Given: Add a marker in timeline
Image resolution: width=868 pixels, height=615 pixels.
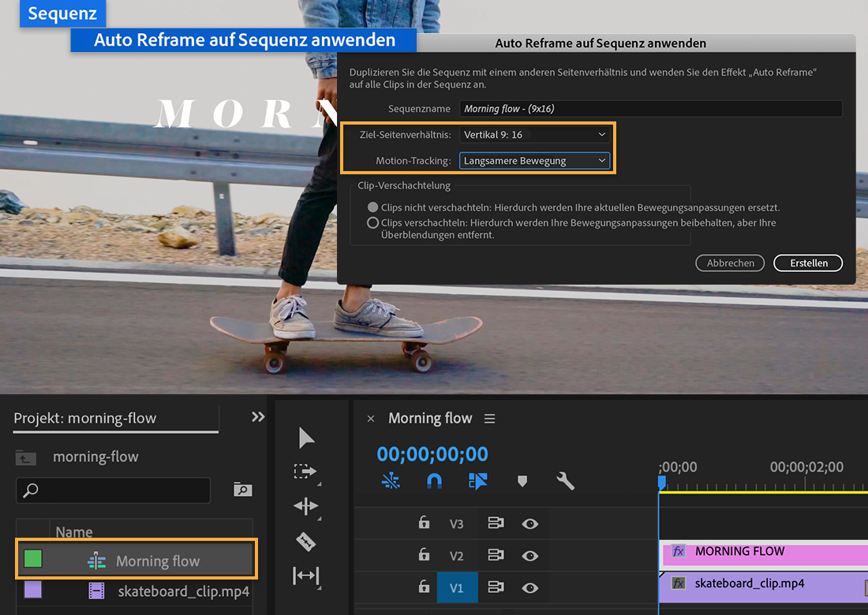Looking at the screenshot, I should (x=522, y=481).
